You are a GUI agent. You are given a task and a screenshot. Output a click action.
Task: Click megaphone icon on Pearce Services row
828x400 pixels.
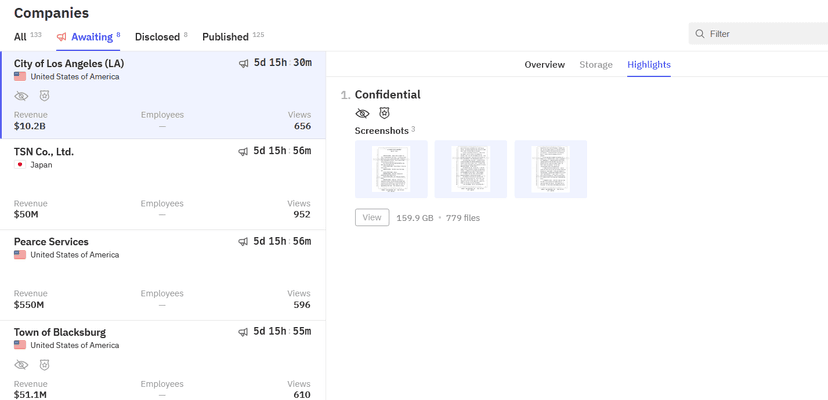(x=243, y=241)
